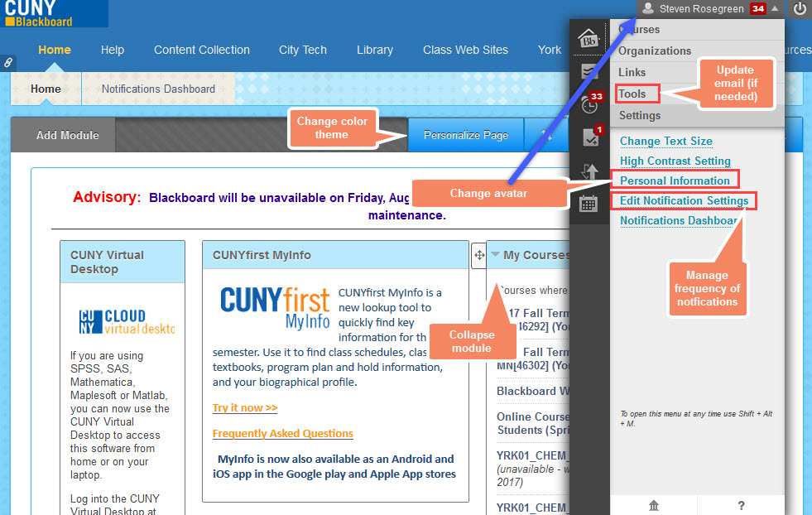Click the reorder arrows icon next to Personalize Page
812x515 pixels.
coord(546,135)
